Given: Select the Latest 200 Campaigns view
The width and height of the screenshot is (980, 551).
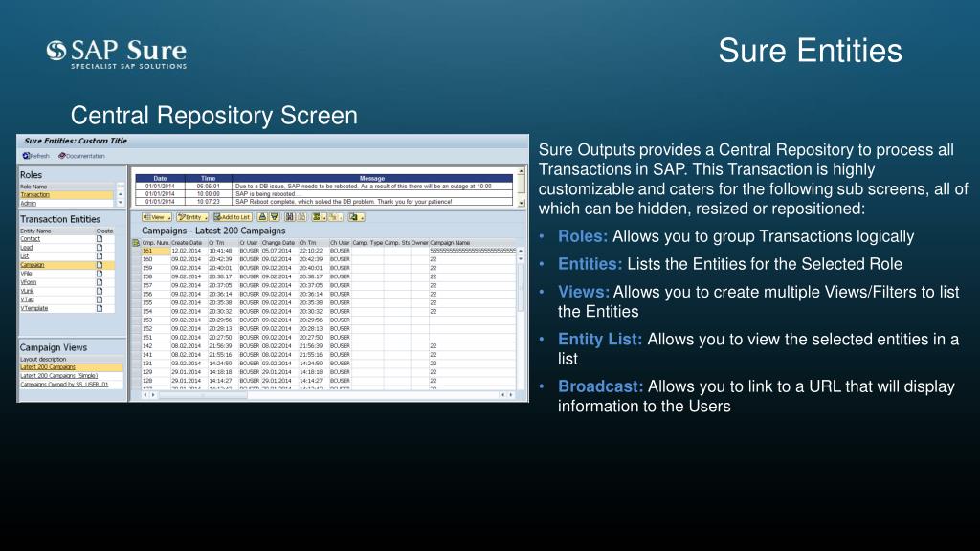Looking at the screenshot, I should click(48, 367).
